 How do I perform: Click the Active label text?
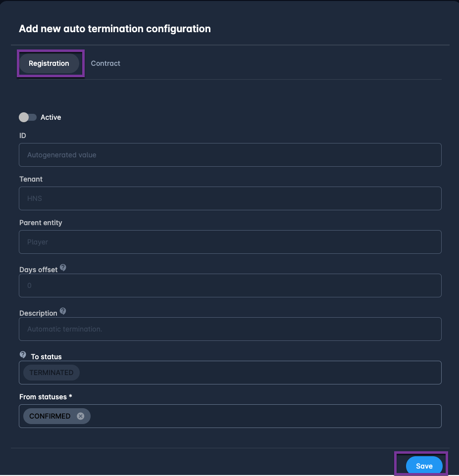(51, 117)
